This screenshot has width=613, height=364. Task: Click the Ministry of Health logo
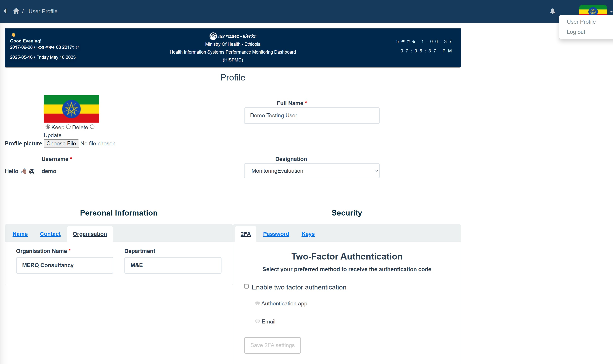point(213,36)
